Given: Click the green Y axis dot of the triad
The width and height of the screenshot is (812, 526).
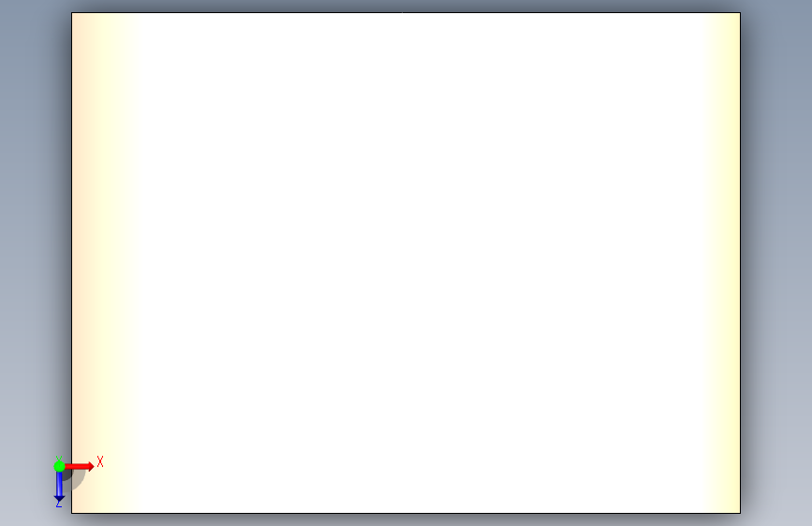Looking at the screenshot, I should click(x=59, y=466).
